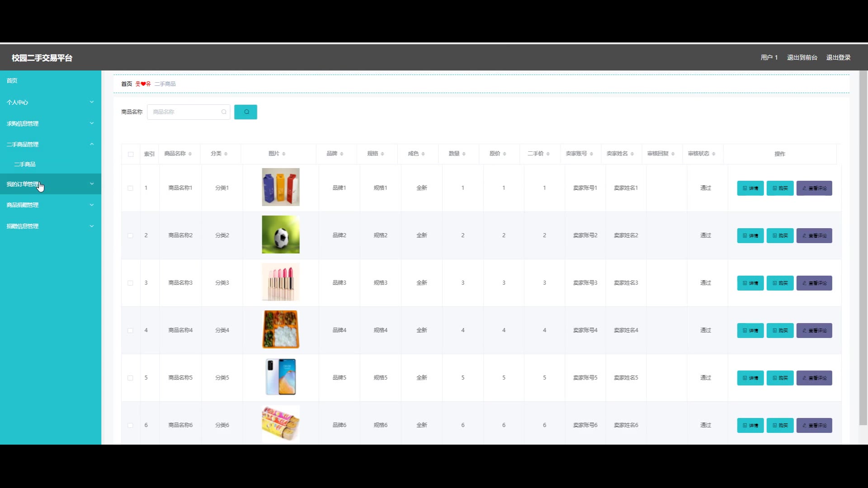
Task: Click the 卖家姓名6 cell
Action: point(626,425)
